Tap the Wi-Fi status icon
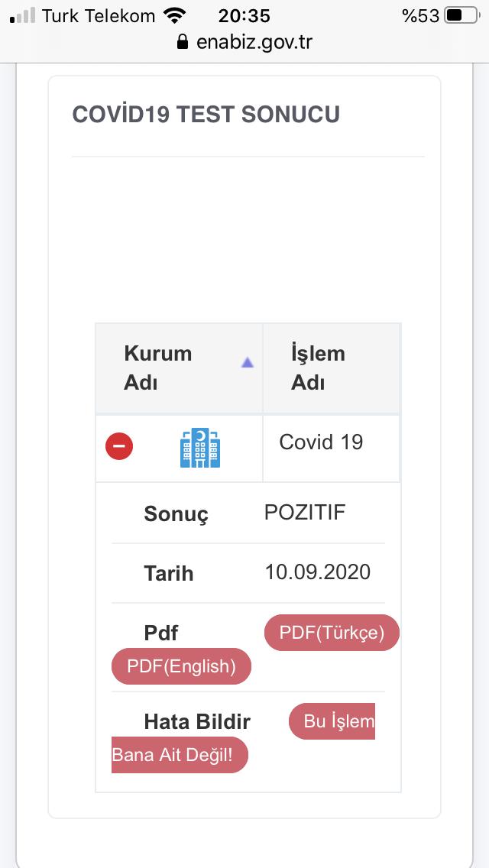This screenshot has height=868, width=489. pyautogui.click(x=175, y=15)
